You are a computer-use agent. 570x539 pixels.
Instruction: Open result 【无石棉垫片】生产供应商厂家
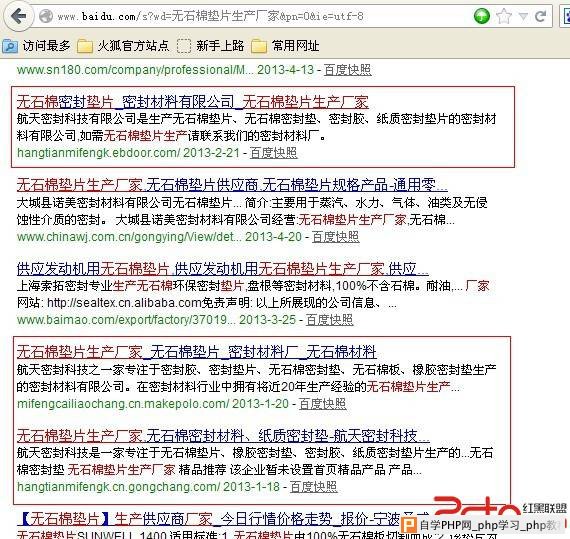[x=223, y=519]
